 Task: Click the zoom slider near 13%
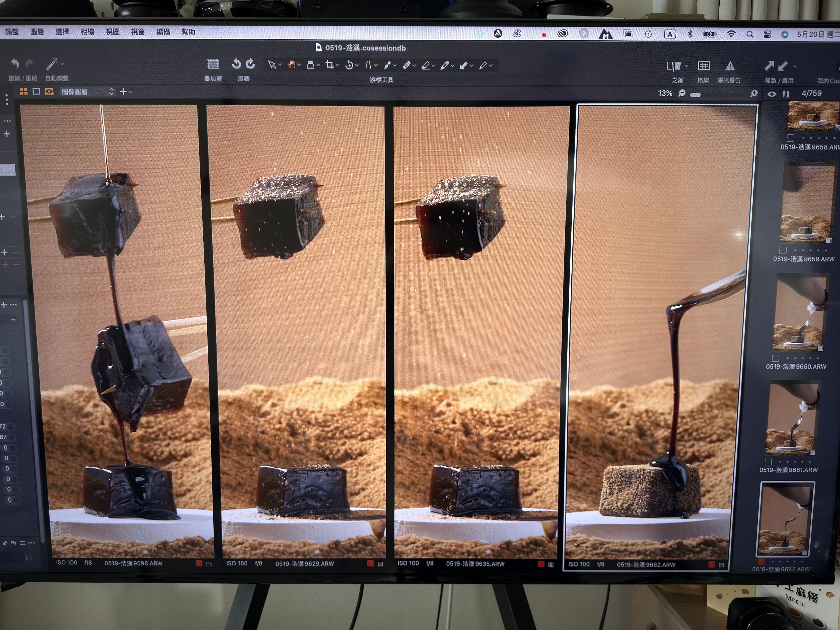(x=695, y=95)
